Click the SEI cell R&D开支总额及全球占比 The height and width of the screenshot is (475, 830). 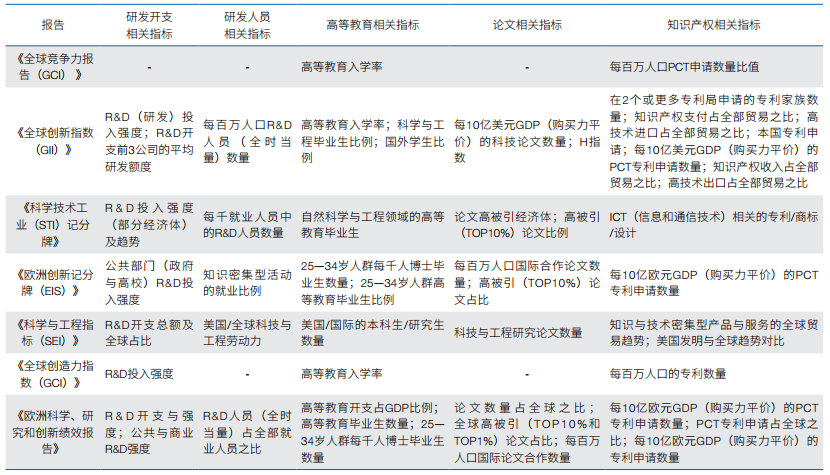tap(149, 333)
